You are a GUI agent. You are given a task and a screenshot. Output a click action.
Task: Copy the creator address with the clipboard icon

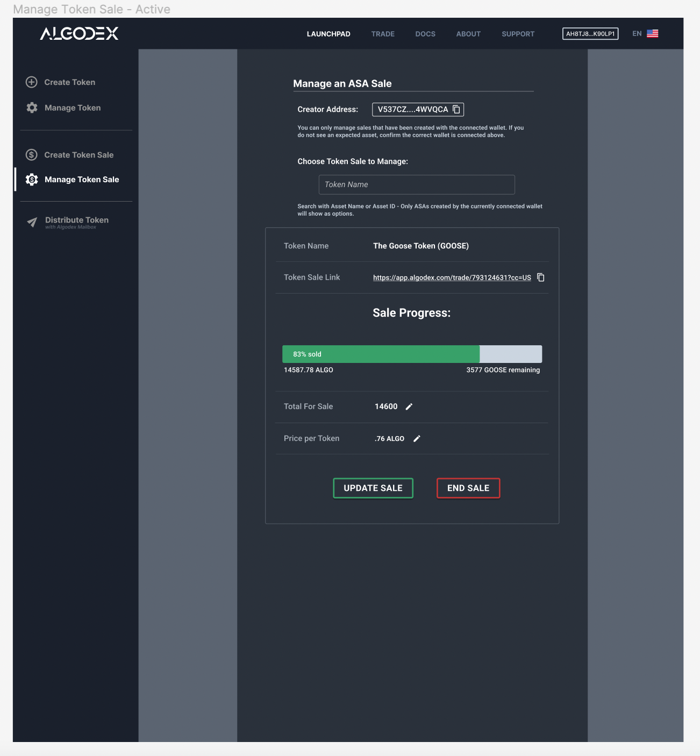pos(456,109)
